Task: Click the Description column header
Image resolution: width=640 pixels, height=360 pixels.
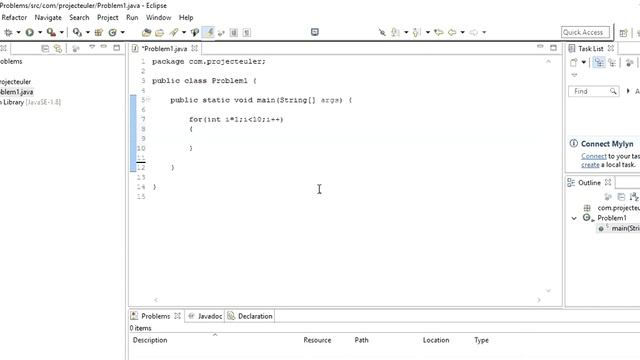Action: coord(150,340)
